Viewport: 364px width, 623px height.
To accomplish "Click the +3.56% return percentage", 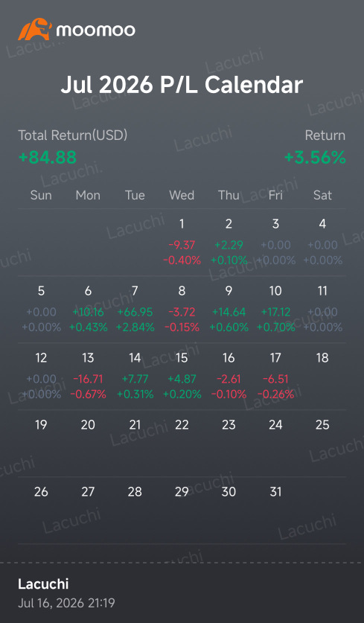I will point(315,158).
